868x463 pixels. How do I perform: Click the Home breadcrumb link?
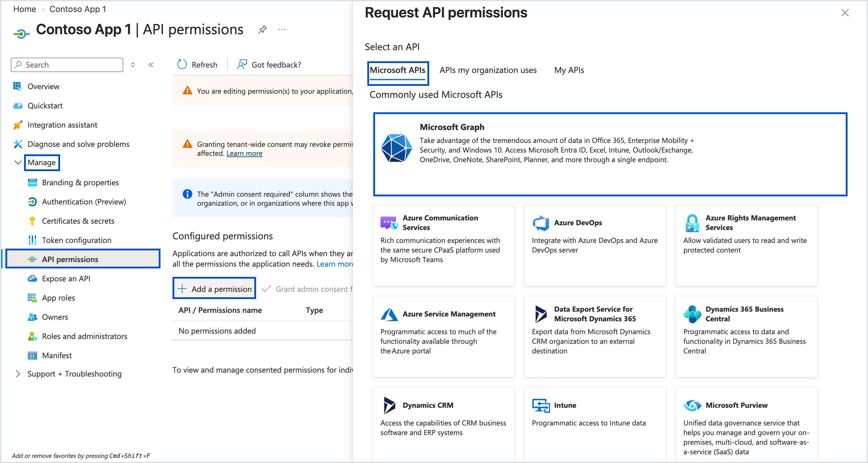(x=25, y=9)
